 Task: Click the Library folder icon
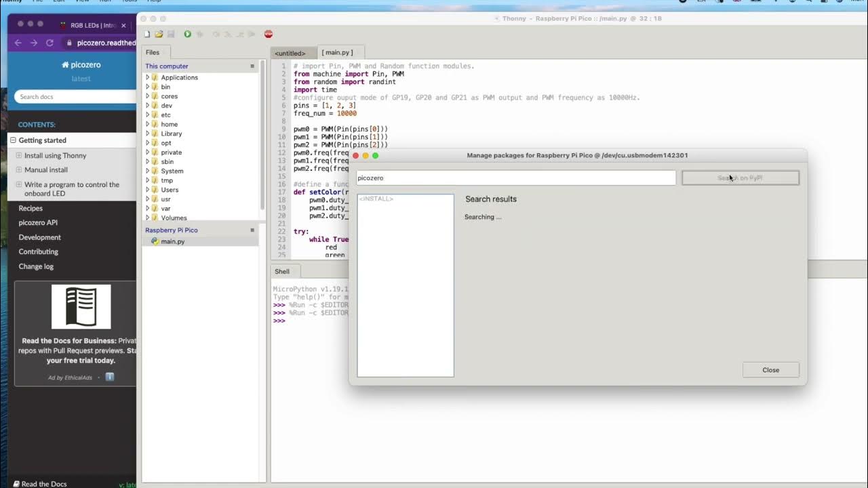(x=155, y=134)
